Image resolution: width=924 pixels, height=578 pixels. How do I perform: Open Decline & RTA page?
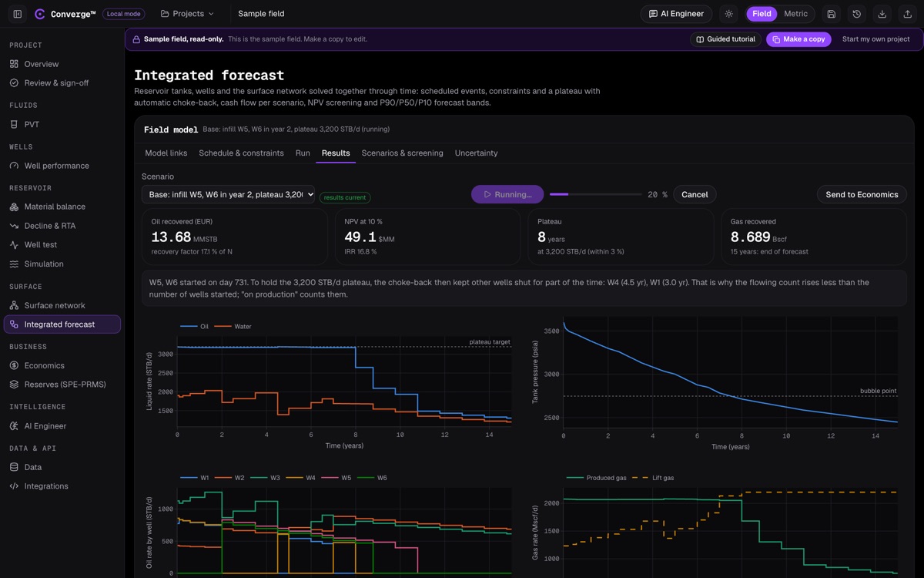coord(62,226)
